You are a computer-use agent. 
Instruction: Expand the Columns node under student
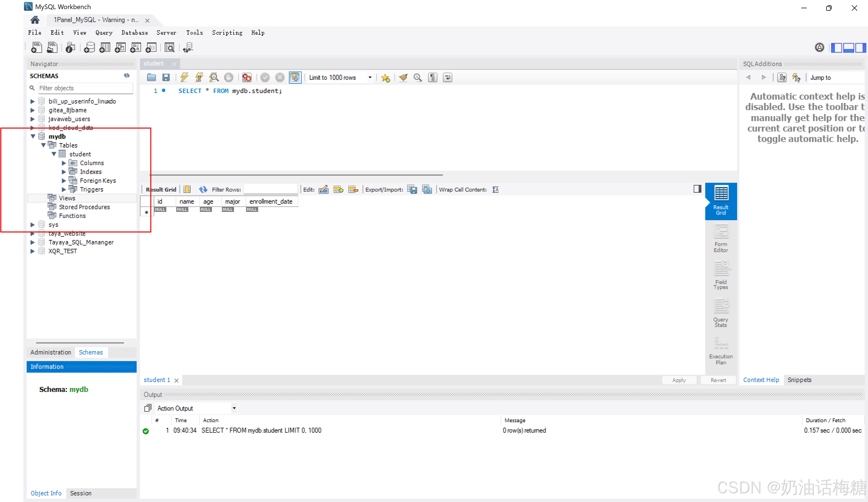point(64,163)
